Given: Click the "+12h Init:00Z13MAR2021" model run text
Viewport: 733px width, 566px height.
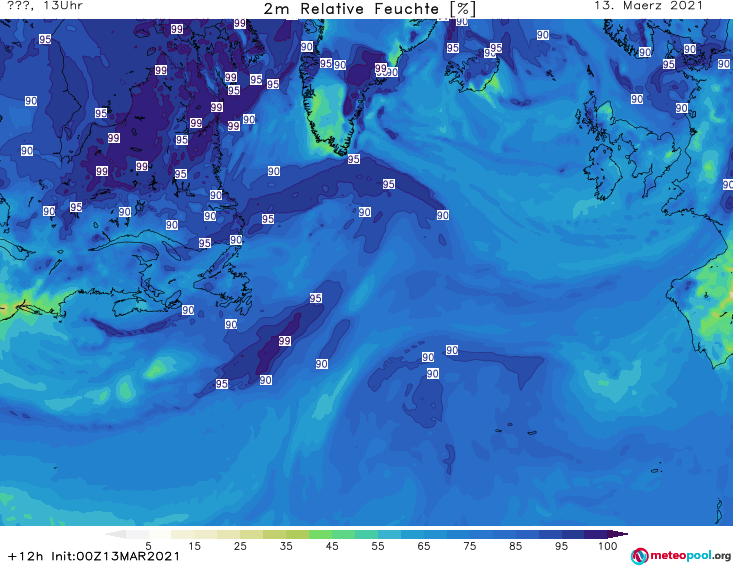Looking at the screenshot, I should coord(93,556).
